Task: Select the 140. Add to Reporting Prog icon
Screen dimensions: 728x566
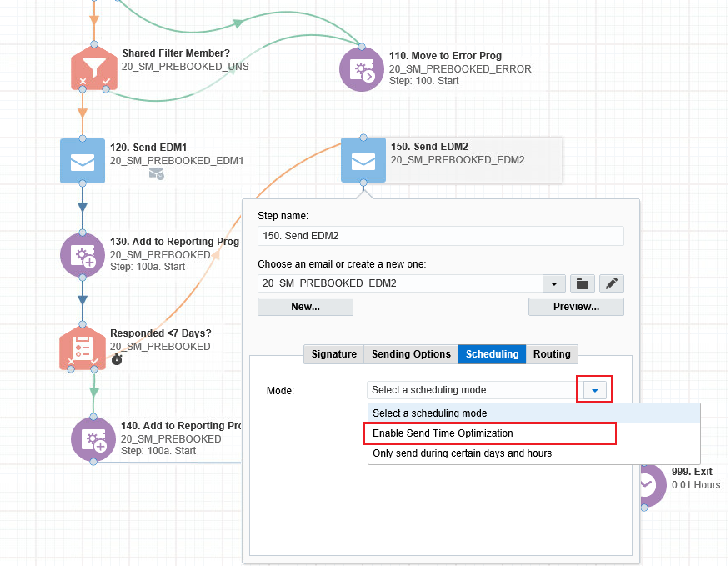Action: (x=93, y=439)
